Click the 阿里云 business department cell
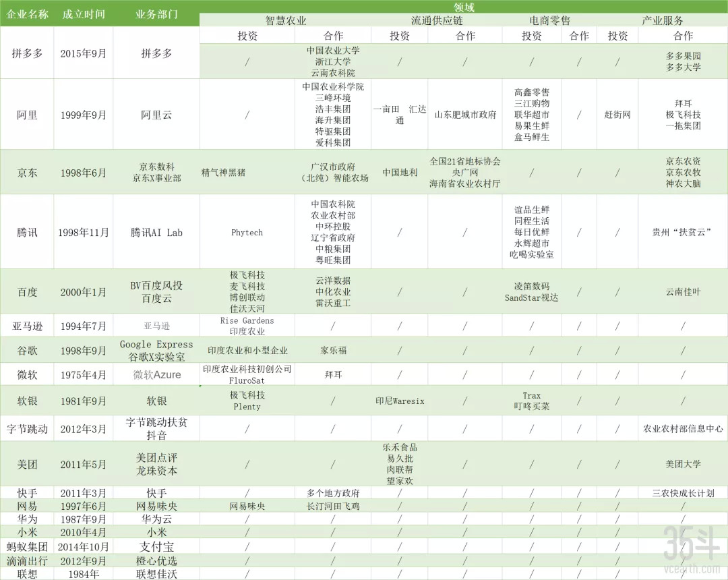Viewport: 728px width, 580px height. pos(156,115)
